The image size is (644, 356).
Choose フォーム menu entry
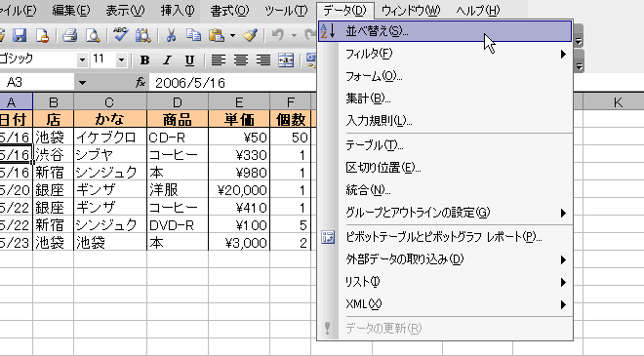click(x=445, y=76)
